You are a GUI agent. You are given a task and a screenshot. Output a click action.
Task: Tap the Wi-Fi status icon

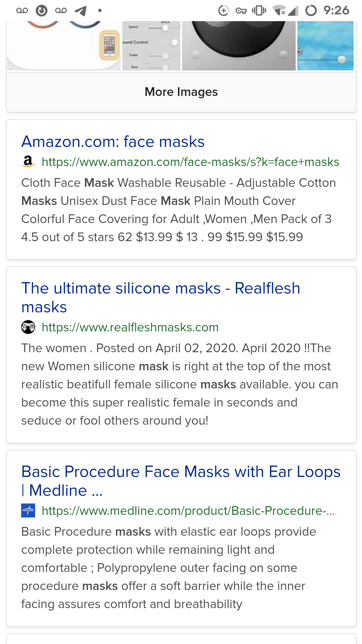point(279,11)
